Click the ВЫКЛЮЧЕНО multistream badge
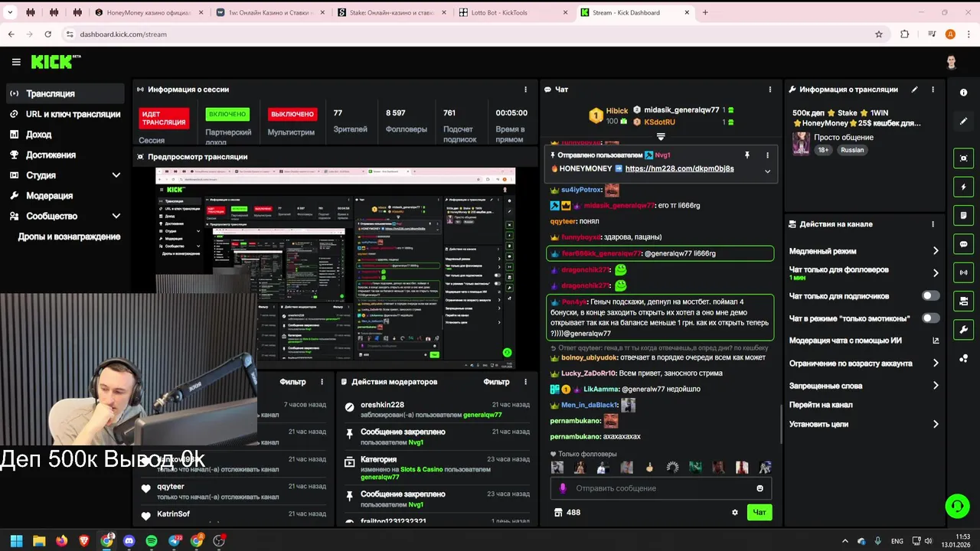Image resolution: width=980 pixels, height=551 pixels. pyautogui.click(x=292, y=114)
